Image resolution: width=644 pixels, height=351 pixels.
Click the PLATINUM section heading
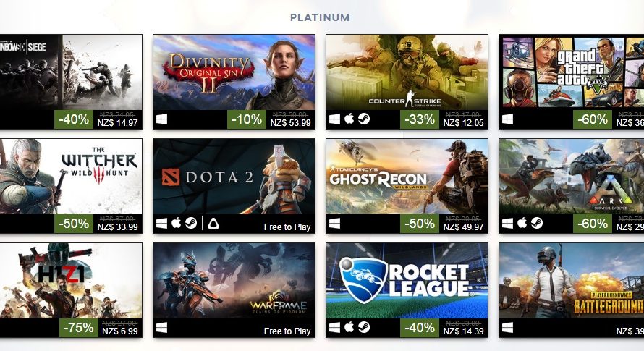(320, 17)
